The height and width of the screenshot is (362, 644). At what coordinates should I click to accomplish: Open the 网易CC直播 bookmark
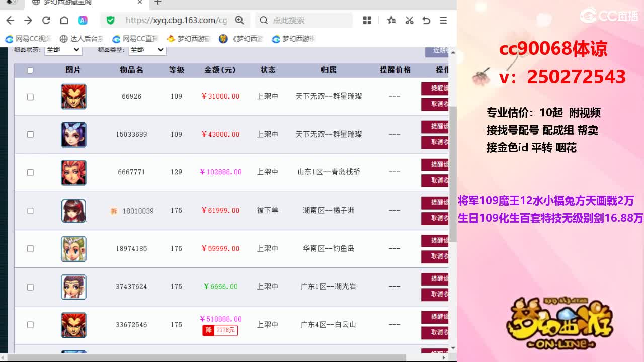[135, 39]
